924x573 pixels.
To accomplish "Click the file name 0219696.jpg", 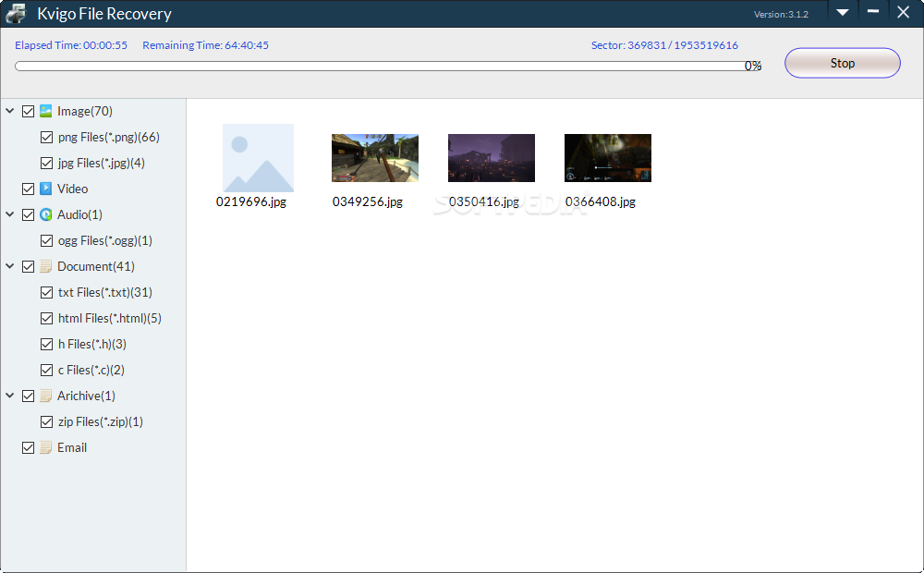I will pyautogui.click(x=251, y=201).
